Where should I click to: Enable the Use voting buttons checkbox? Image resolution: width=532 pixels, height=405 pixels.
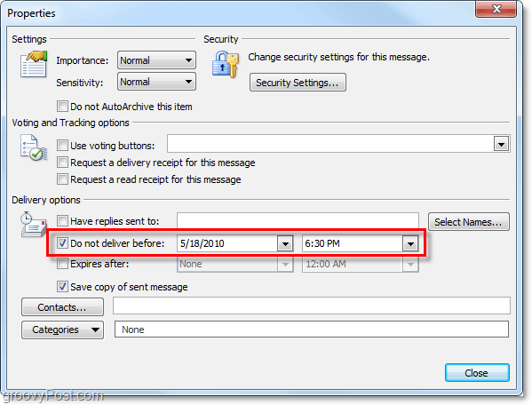62,145
